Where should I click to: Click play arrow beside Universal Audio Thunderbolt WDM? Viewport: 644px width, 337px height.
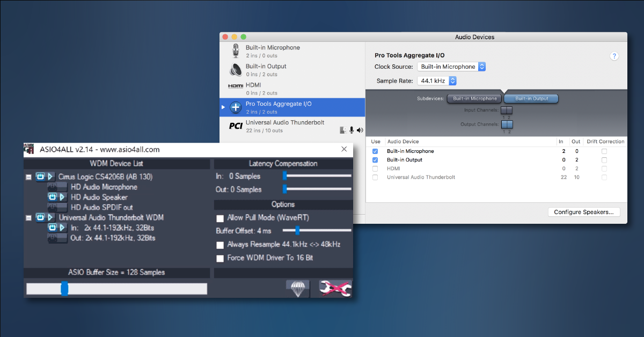click(50, 217)
